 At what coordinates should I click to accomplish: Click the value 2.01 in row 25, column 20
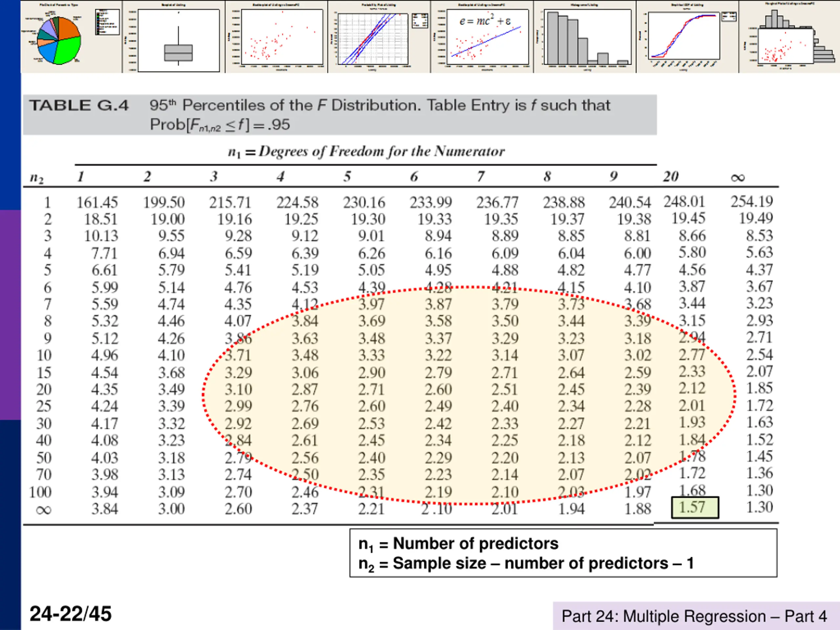[x=692, y=406]
